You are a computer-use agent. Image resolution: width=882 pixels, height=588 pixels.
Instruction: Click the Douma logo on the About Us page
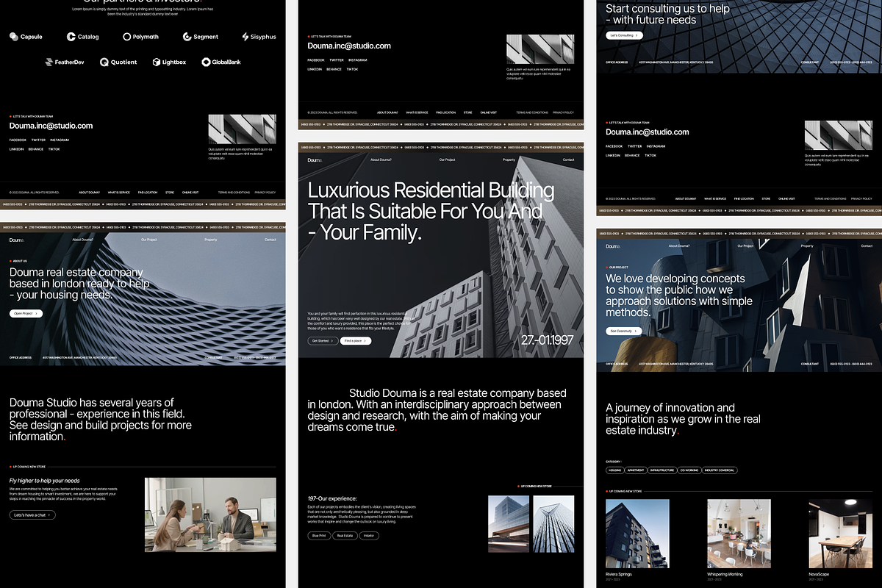coord(16,240)
